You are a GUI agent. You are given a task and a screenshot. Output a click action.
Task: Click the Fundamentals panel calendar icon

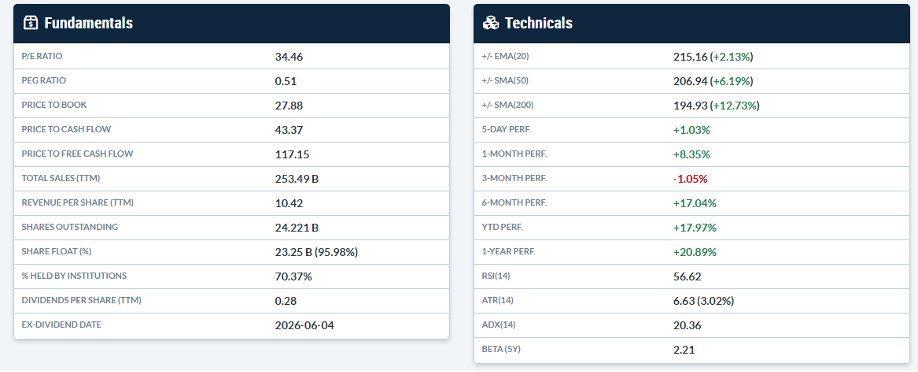pos(30,23)
